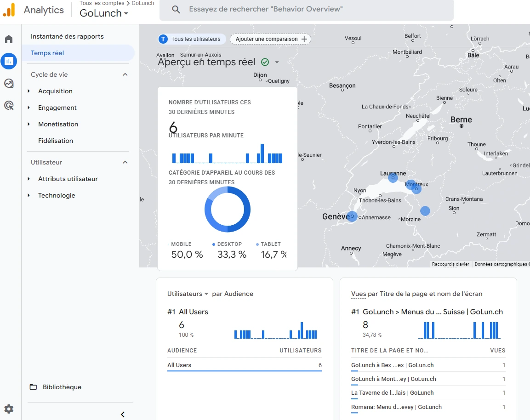
Task: Expand the Monétisation menu arrow
Action: tap(29, 125)
